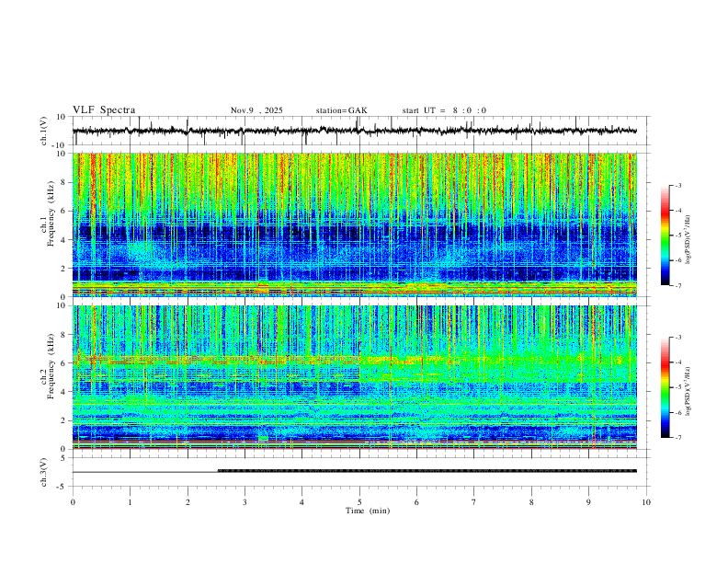The width and height of the screenshot is (728, 563).
Task: Click time axis tick label "1"
Action: tap(130, 502)
